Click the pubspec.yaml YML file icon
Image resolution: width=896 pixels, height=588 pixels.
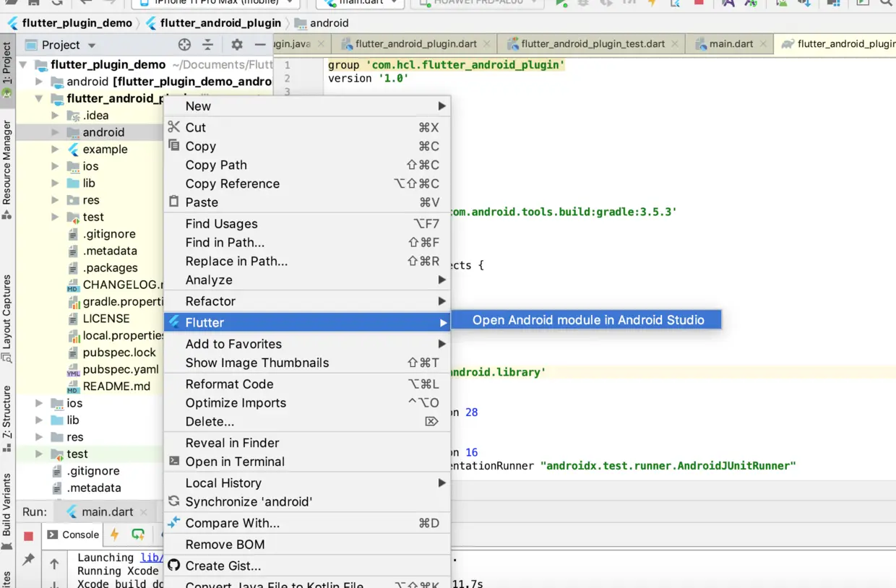pos(73,370)
